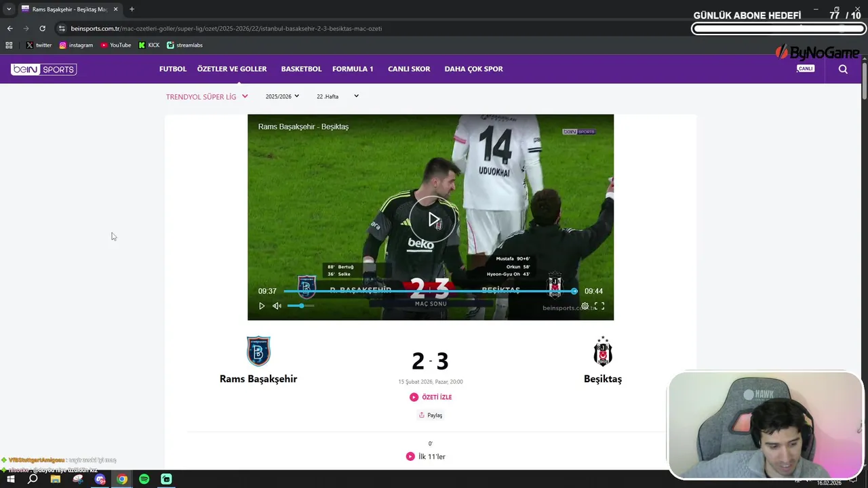Open the streamlabs bookmark
Image resolution: width=868 pixels, height=488 pixels.
(184, 45)
